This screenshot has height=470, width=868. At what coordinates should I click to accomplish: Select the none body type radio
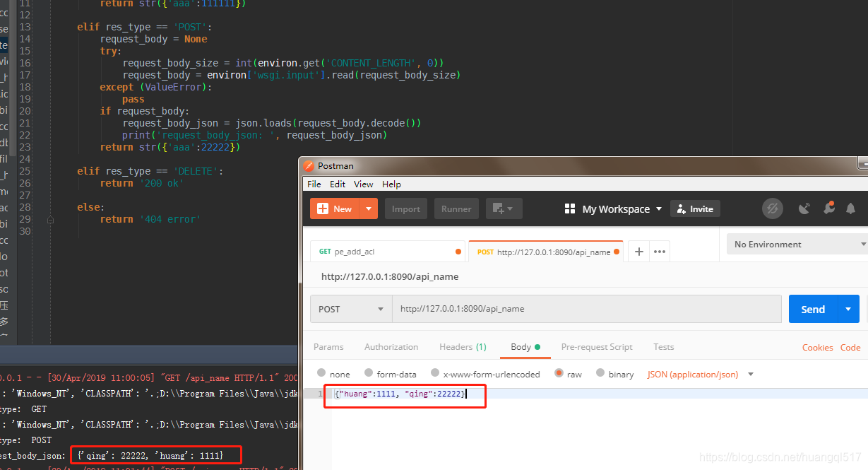click(x=322, y=373)
